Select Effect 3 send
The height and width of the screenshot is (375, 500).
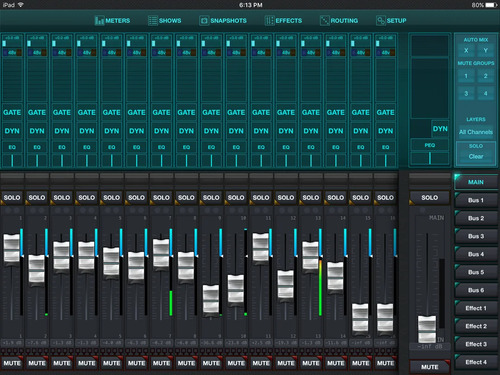476,344
